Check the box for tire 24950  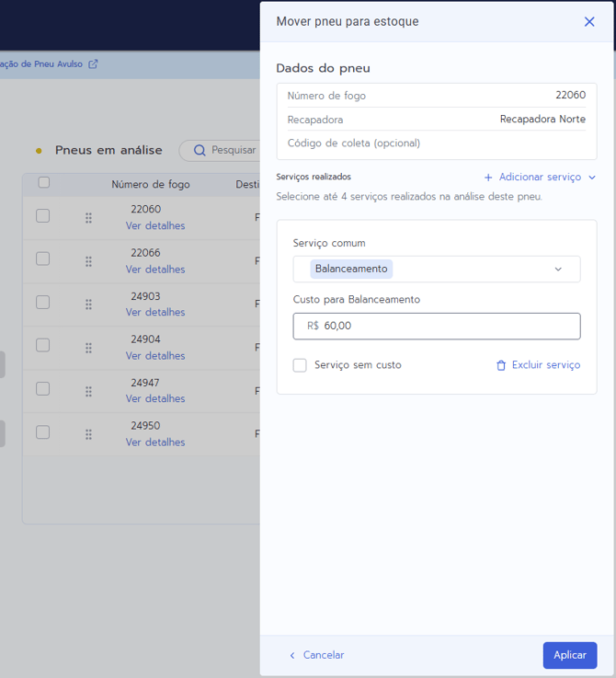pyautogui.click(x=42, y=431)
